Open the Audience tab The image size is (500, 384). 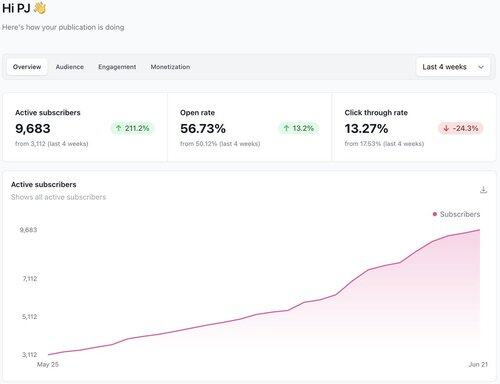click(x=70, y=67)
